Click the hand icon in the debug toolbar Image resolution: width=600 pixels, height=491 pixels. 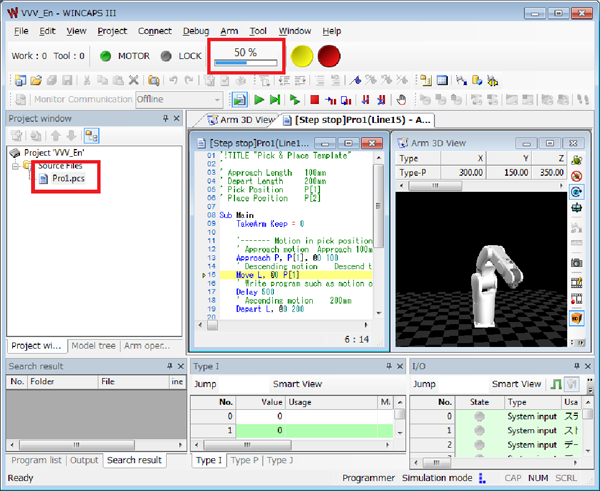[x=402, y=100]
